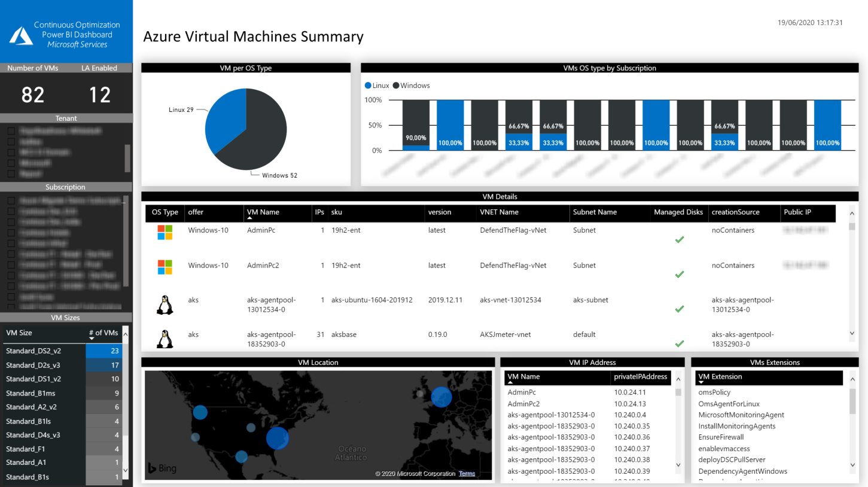The height and width of the screenshot is (487, 868).
Task: Click the Managed Disks checkmark for aks-agentpool-13012534-0
Action: click(x=679, y=309)
